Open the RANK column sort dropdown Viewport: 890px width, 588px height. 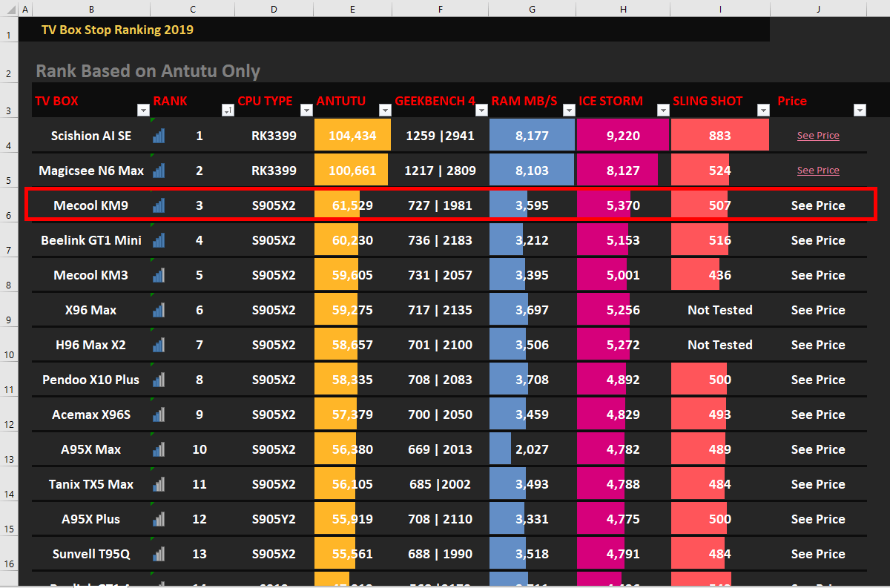coord(228,110)
